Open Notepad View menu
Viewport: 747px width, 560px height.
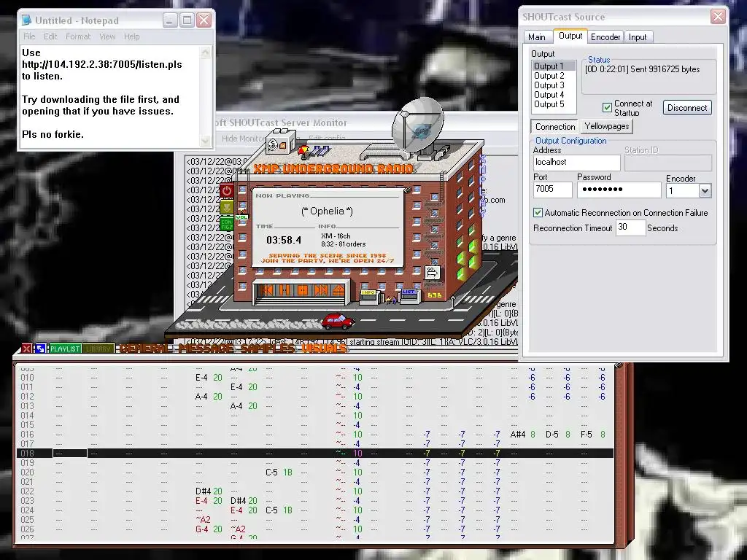pyautogui.click(x=107, y=36)
